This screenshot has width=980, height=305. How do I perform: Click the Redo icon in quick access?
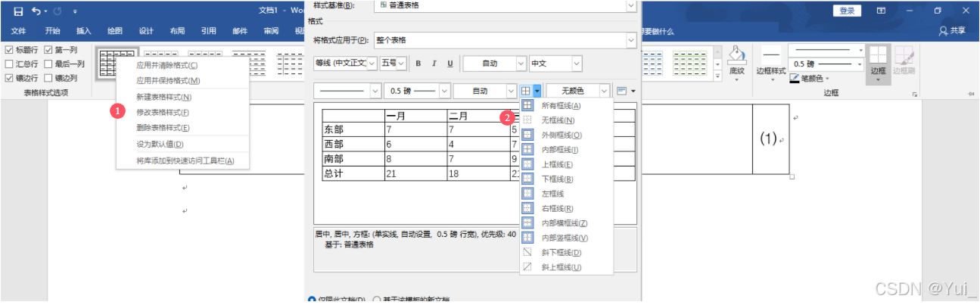point(58,11)
